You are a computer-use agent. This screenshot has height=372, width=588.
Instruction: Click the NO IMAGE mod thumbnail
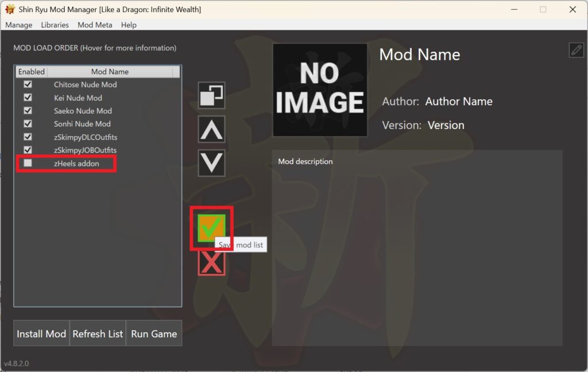point(320,90)
